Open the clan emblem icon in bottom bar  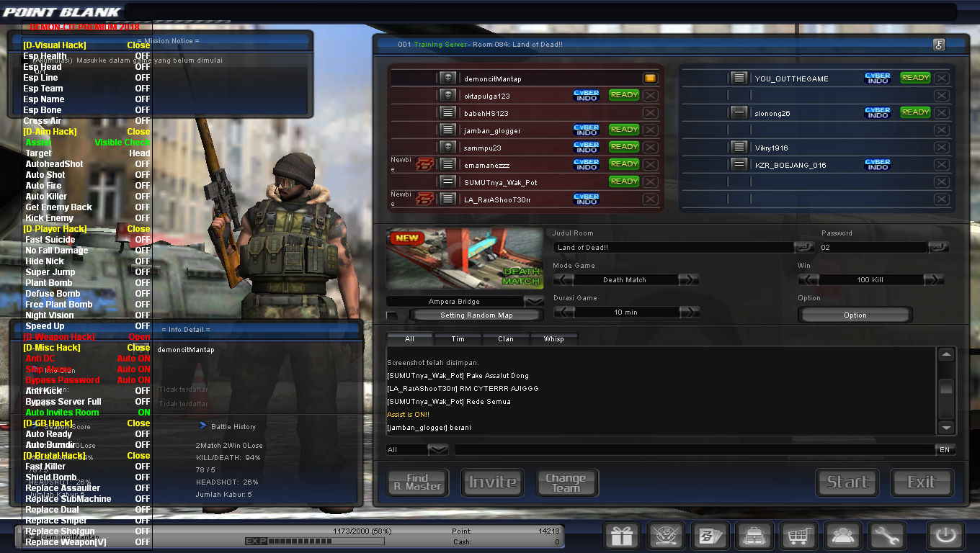pos(666,536)
